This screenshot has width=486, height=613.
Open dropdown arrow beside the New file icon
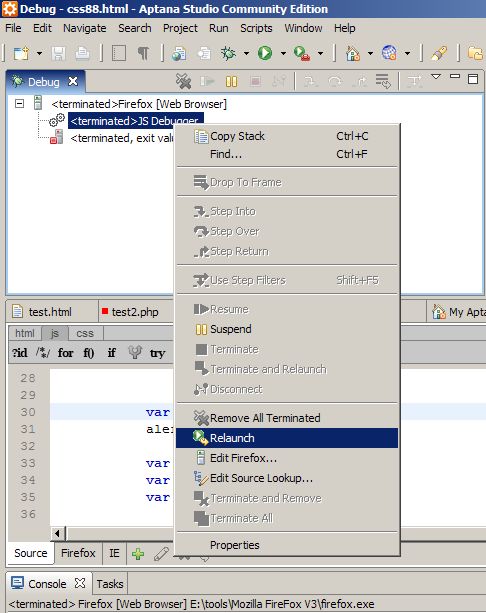[39, 54]
